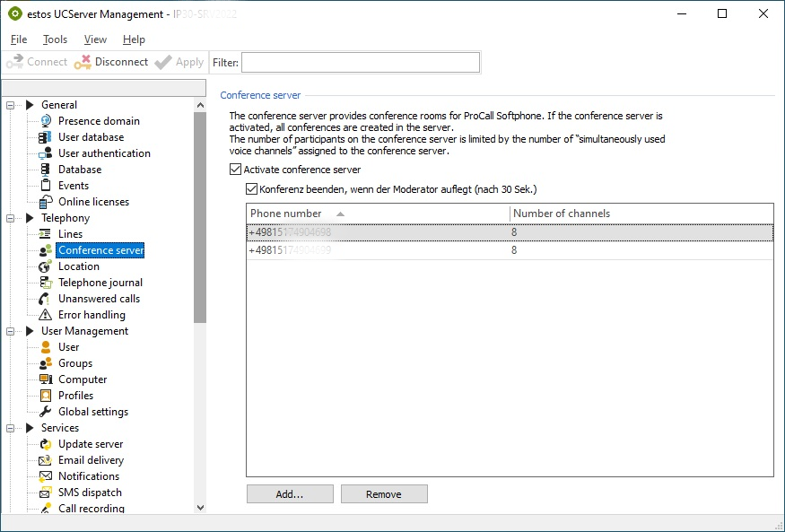Click the Presence domain globe icon
The image size is (785, 532).
46,121
